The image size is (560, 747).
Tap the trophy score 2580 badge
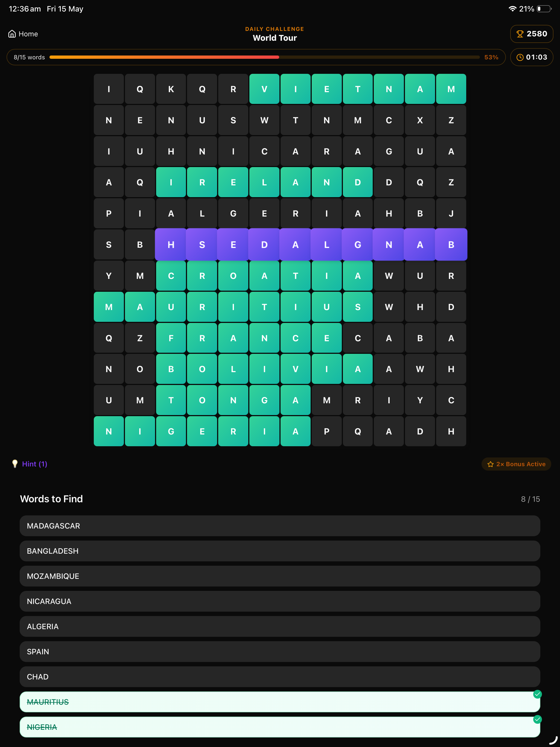point(531,34)
